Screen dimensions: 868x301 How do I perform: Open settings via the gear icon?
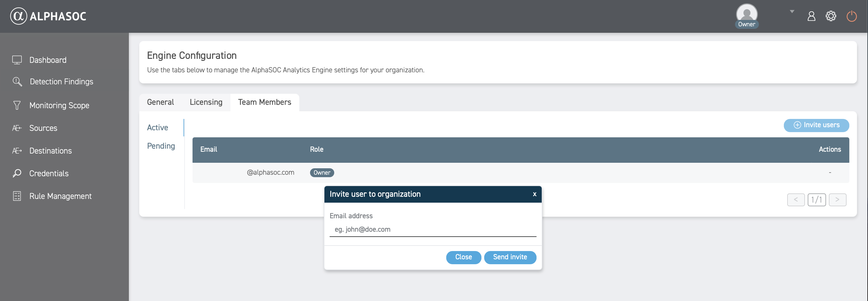pyautogui.click(x=831, y=16)
